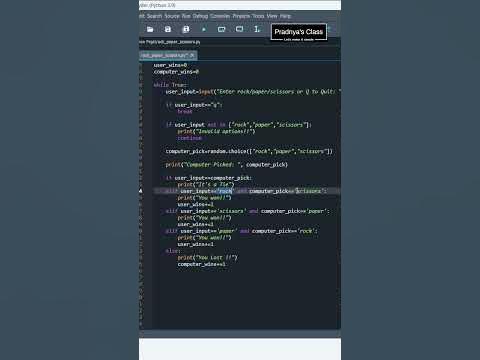This screenshot has width=480, height=360.
Task: Open the View menu
Action: [272, 16]
